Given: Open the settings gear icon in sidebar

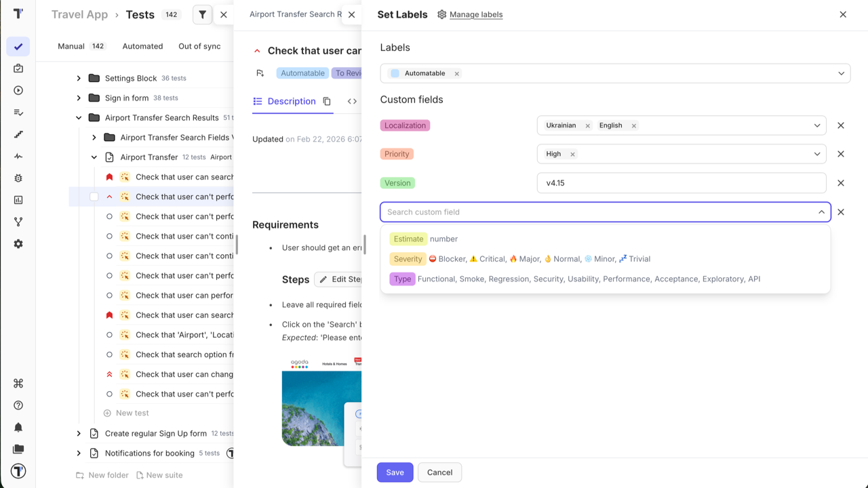Looking at the screenshot, I should pyautogui.click(x=18, y=244).
